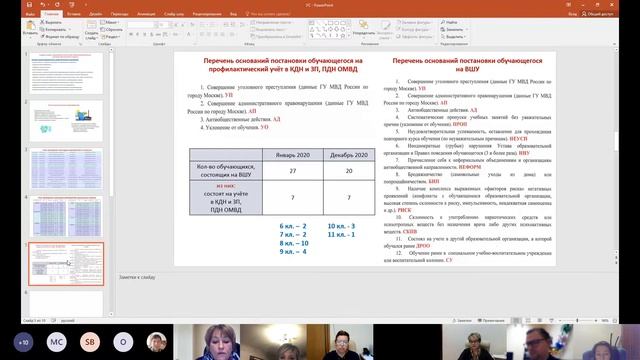Open the Раздел section dropdown

[x=110, y=36]
